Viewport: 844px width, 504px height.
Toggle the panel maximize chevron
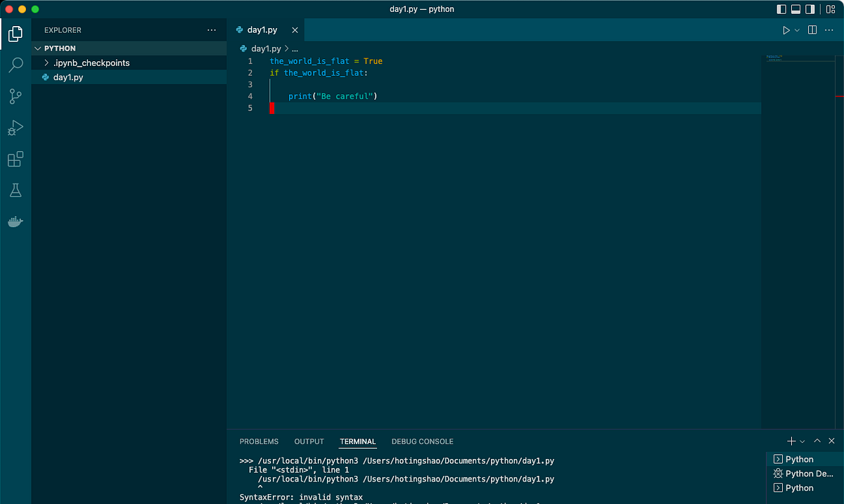tap(817, 441)
